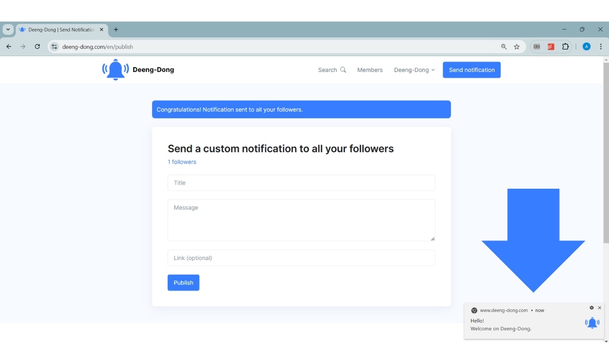Open the new tab plus button

(x=116, y=29)
